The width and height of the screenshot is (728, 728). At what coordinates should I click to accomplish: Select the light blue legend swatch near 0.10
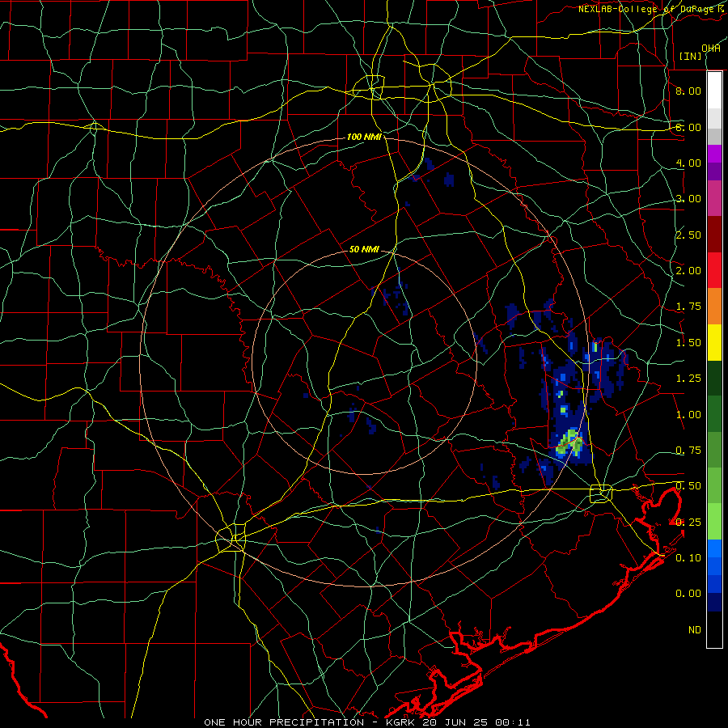click(714, 548)
